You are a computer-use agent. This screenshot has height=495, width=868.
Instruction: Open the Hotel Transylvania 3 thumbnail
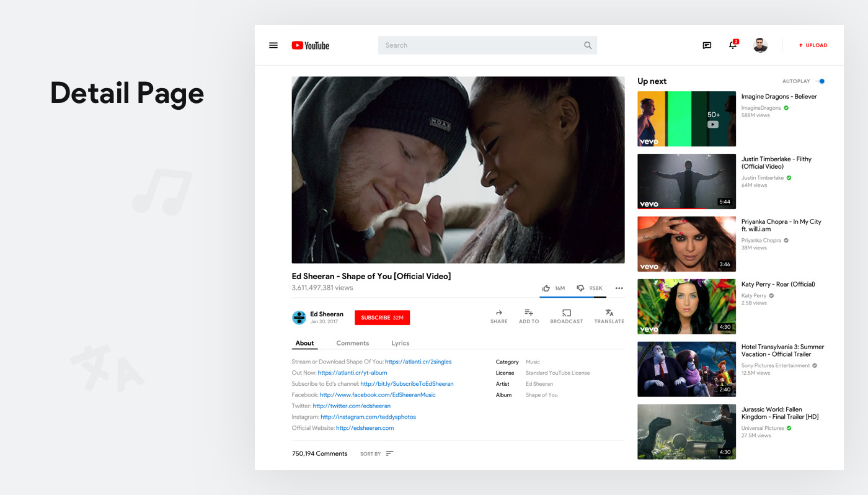coord(687,369)
